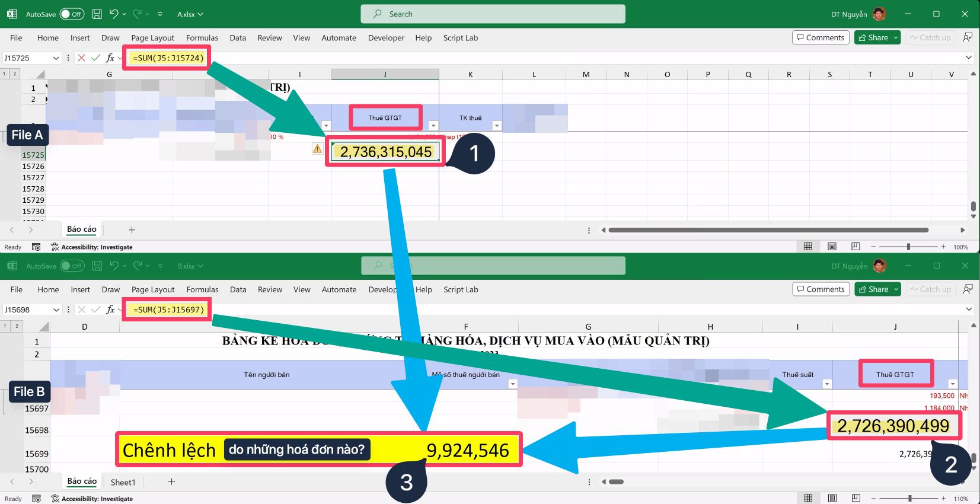Add new sheet in File B with plus icon
980x504 pixels.
(171, 482)
